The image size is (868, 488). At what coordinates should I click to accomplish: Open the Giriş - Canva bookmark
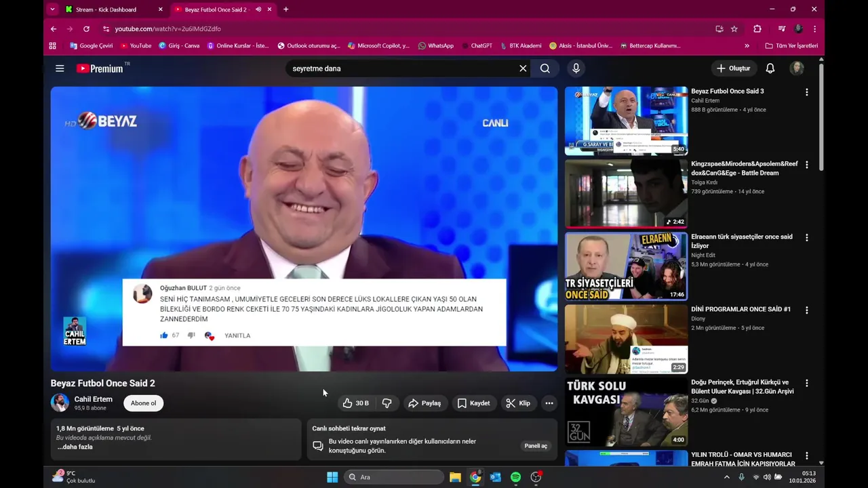click(x=179, y=46)
